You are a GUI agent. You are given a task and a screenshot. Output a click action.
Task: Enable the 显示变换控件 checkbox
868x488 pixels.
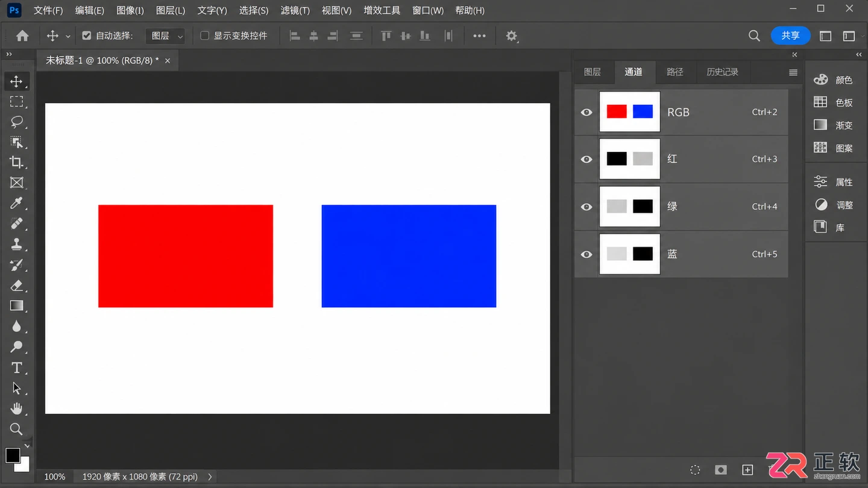click(x=204, y=36)
